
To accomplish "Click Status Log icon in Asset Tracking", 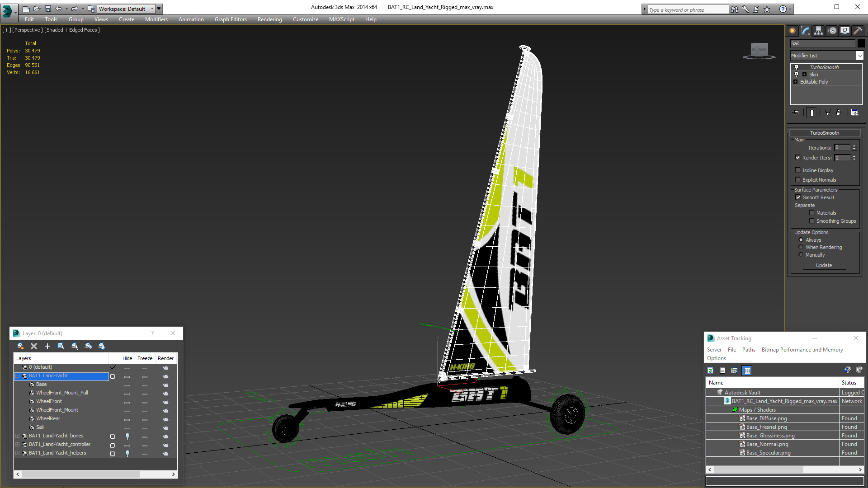I will tap(722, 371).
